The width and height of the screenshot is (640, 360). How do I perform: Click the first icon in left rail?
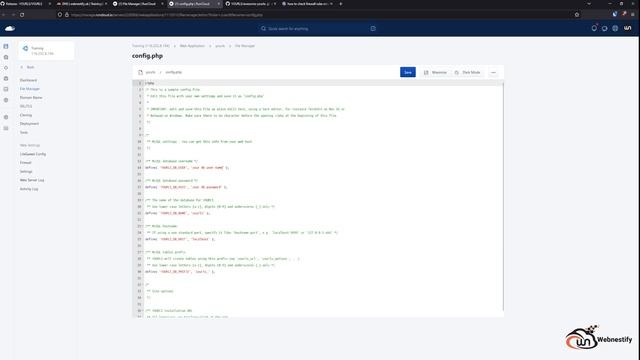pos(6,47)
